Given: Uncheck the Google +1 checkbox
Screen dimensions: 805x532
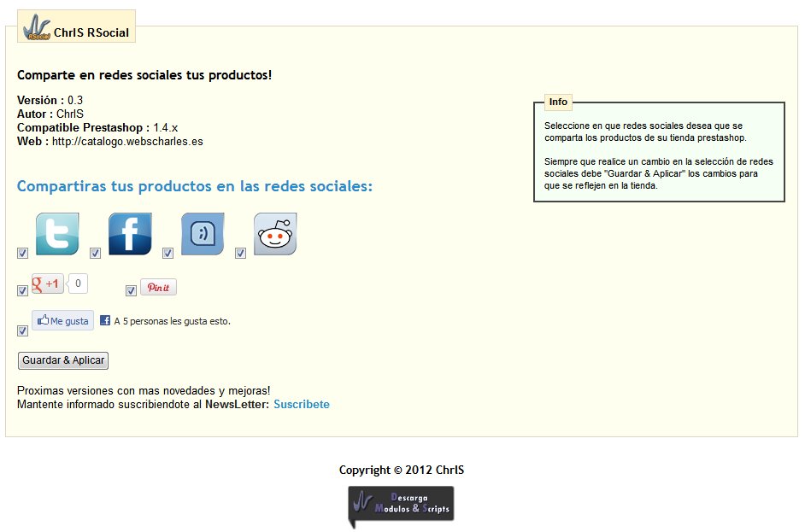Looking at the screenshot, I should click(22, 291).
